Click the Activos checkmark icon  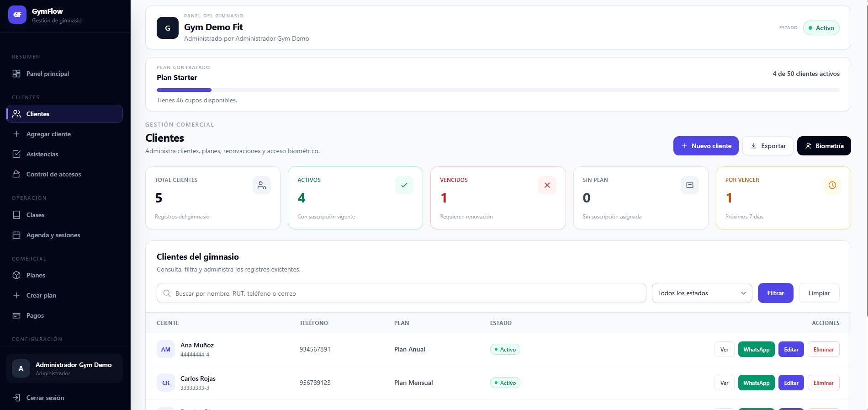tap(404, 185)
